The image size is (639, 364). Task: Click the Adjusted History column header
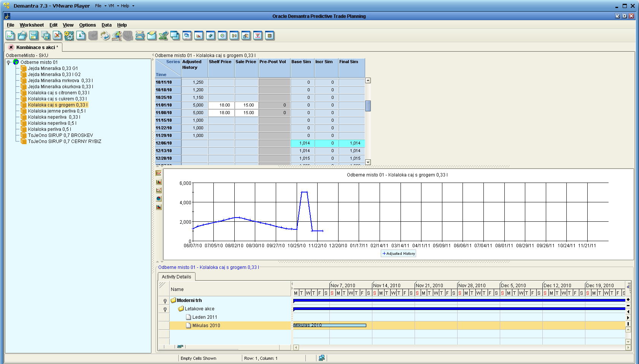pos(195,68)
